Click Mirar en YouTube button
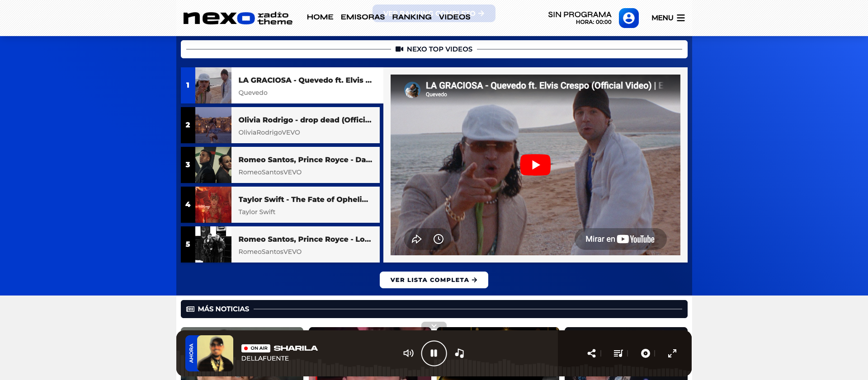 click(620, 239)
